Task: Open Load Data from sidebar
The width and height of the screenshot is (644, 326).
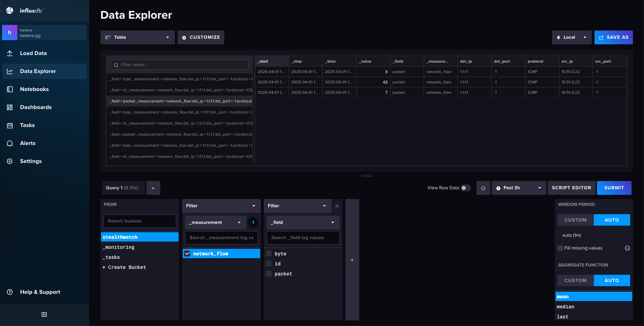Action: (x=33, y=53)
